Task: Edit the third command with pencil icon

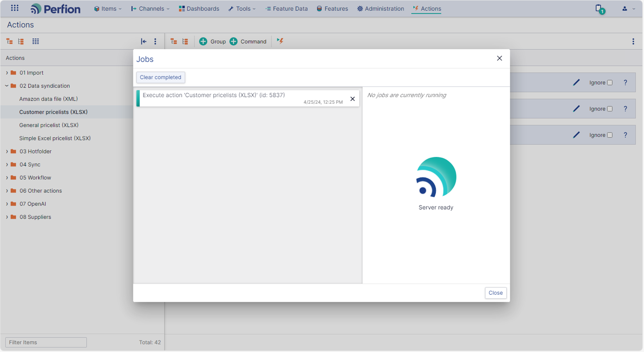Action: (x=576, y=135)
